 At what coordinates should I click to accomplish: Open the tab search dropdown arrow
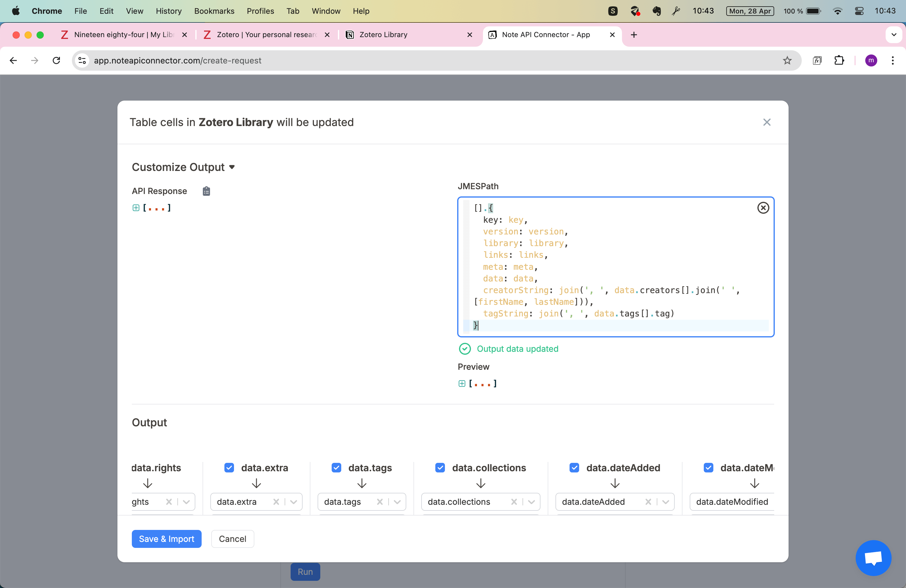click(x=894, y=35)
